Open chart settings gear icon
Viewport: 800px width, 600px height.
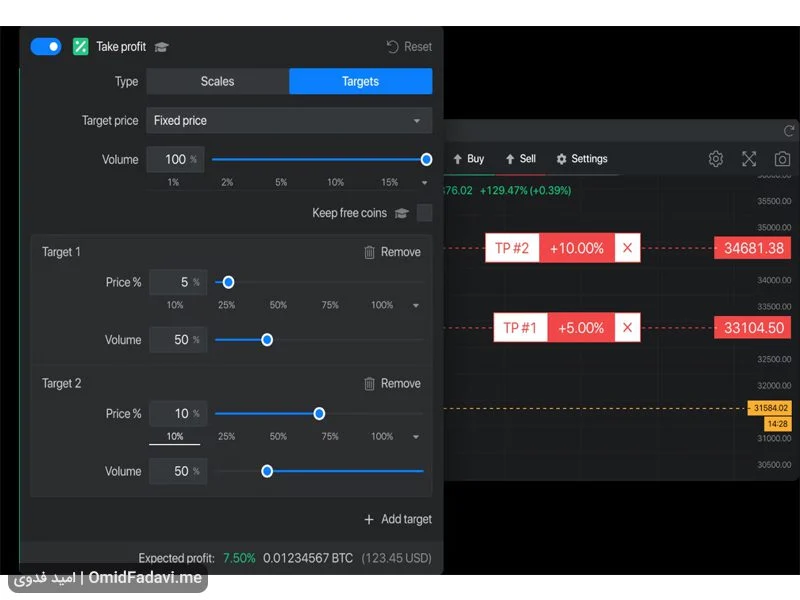[716, 159]
